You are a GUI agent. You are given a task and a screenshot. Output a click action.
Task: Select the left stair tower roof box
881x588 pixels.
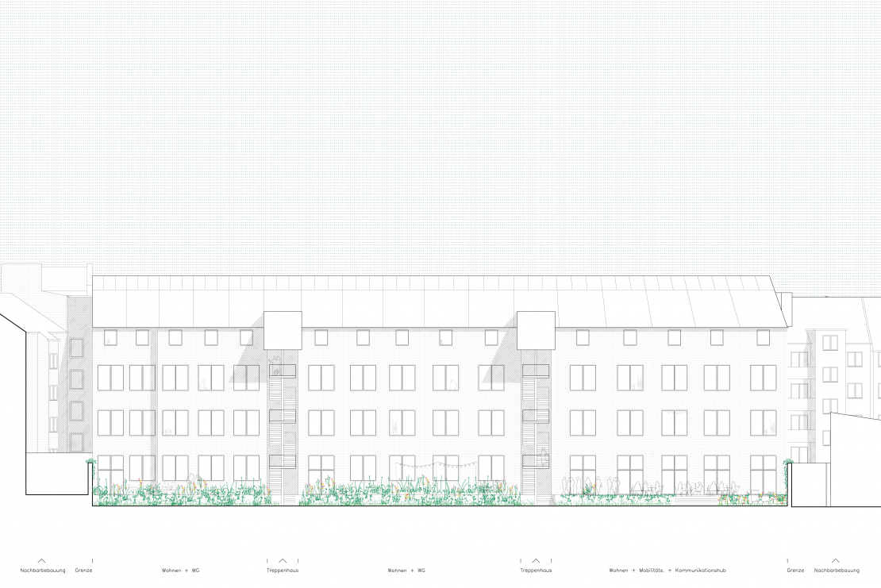(x=283, y=329)
